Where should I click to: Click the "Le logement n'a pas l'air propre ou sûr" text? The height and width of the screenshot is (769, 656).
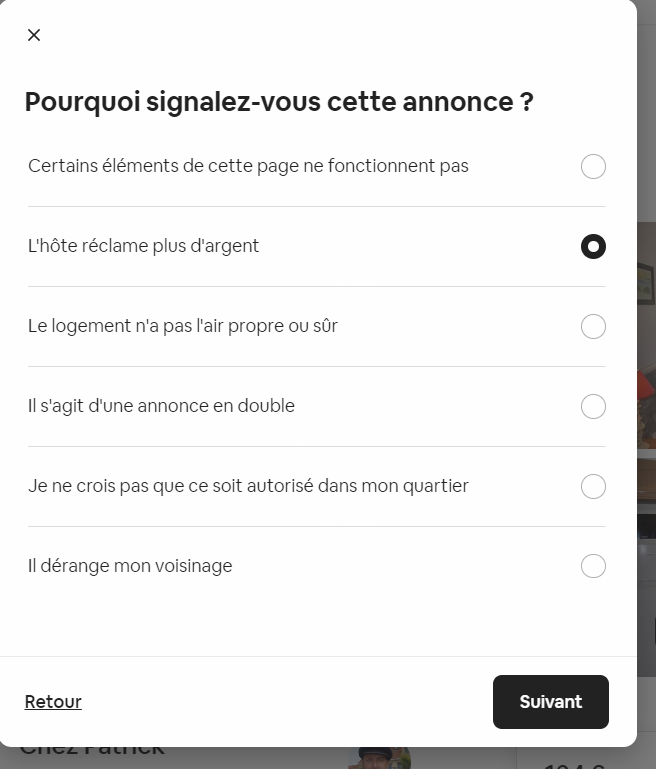(183, 326)
